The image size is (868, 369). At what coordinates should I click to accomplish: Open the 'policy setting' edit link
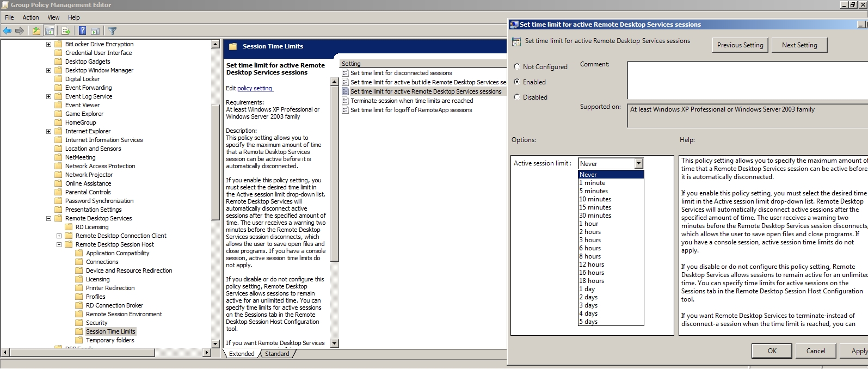tap(255, 88)
